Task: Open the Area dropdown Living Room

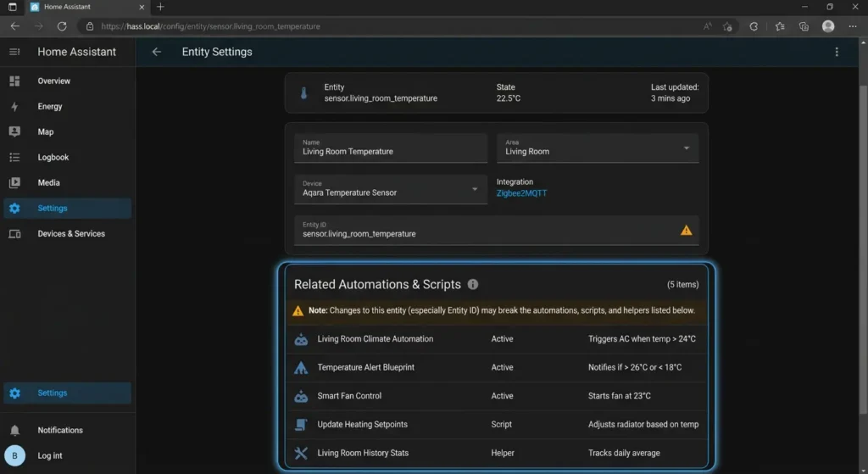Action: click(x=598, y=148)
